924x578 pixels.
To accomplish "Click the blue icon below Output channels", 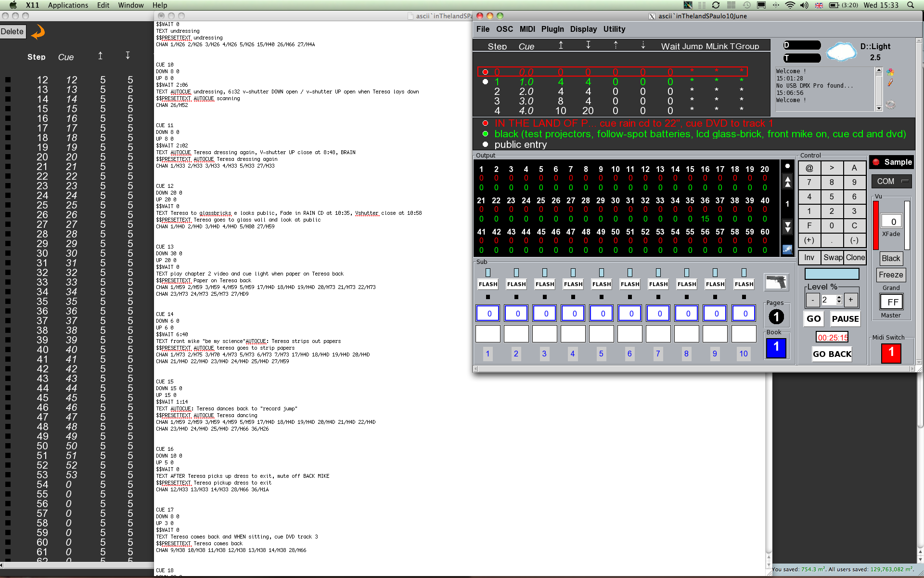I will pos(787,250).
